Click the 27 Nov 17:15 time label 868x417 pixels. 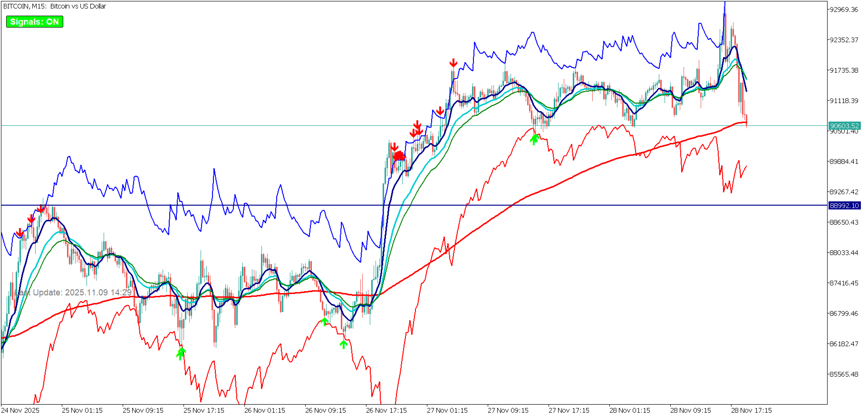(569, 410)
